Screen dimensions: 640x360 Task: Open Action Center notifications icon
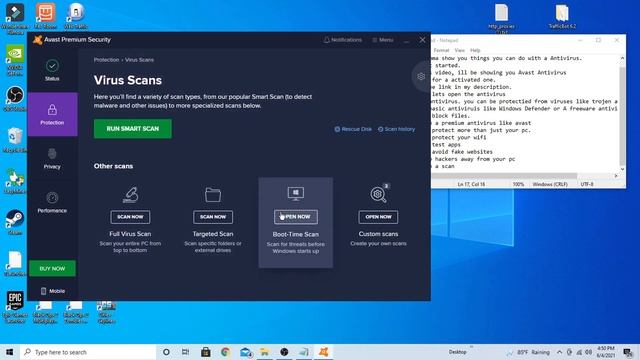(628, 352)
